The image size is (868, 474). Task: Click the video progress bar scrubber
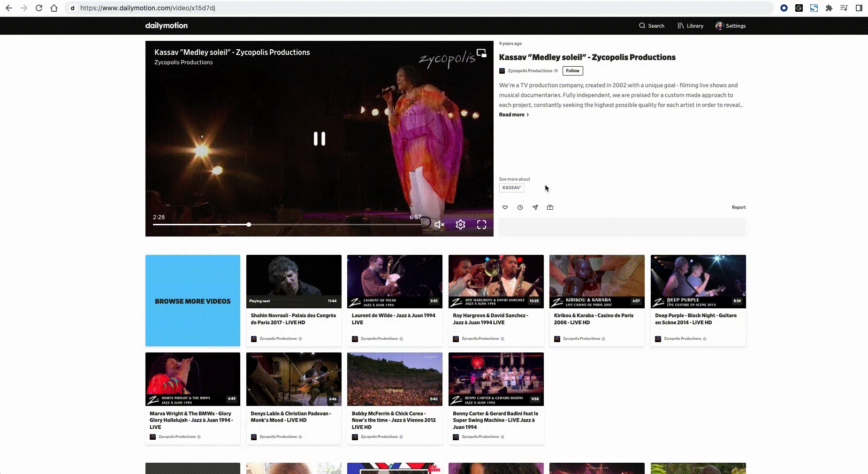tap(249, 225)
